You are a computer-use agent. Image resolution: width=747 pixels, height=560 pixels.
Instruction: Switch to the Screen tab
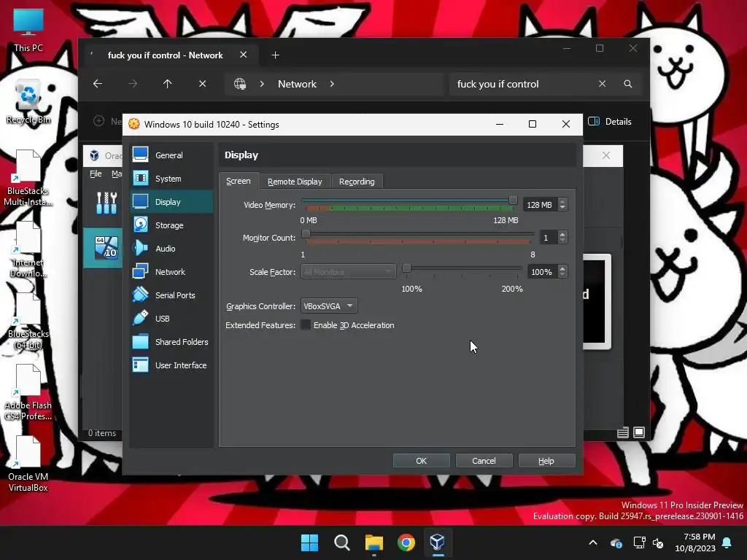[239, 181]
